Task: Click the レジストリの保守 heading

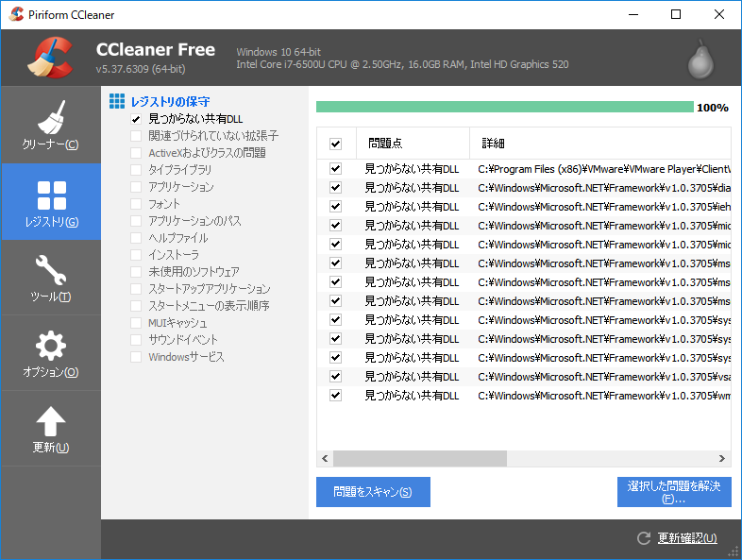Action: pyautogui.click(x=170, y=101)
